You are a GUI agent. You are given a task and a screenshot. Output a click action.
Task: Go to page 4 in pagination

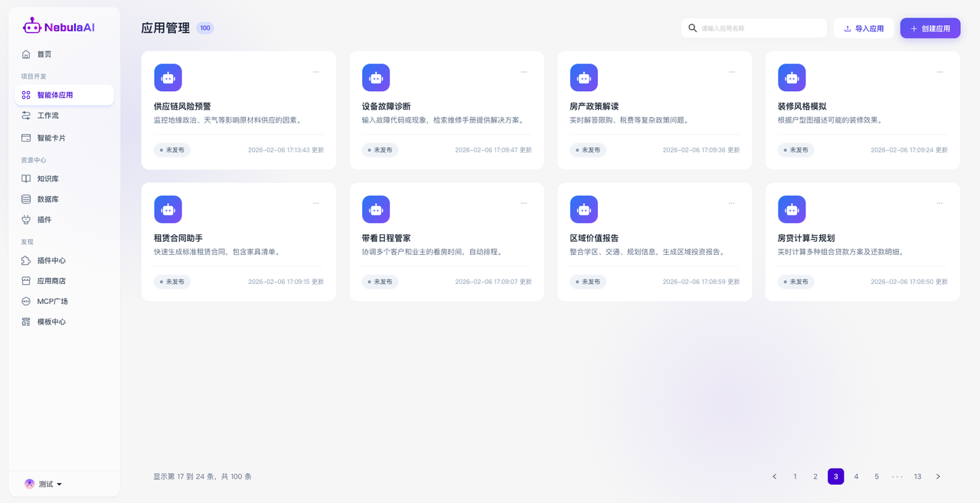[856, 476]
